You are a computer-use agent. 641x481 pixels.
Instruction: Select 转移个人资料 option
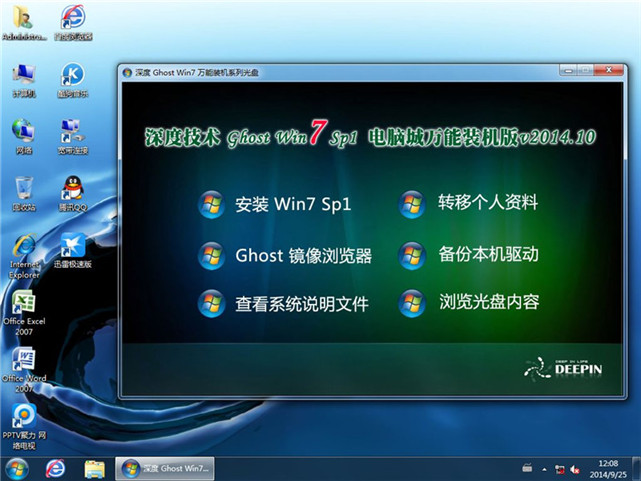pos(488,202)
